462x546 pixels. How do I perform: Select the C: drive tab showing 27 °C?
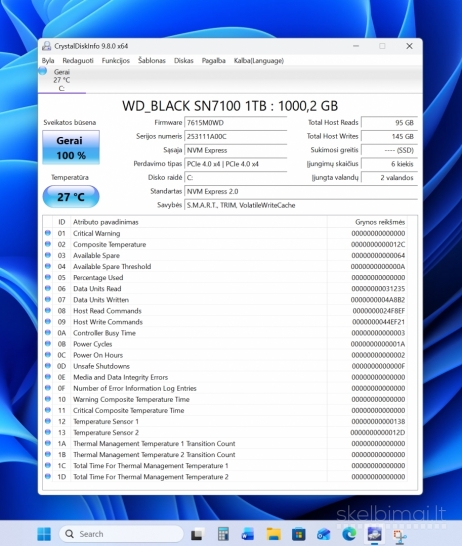tap(62, 80)
